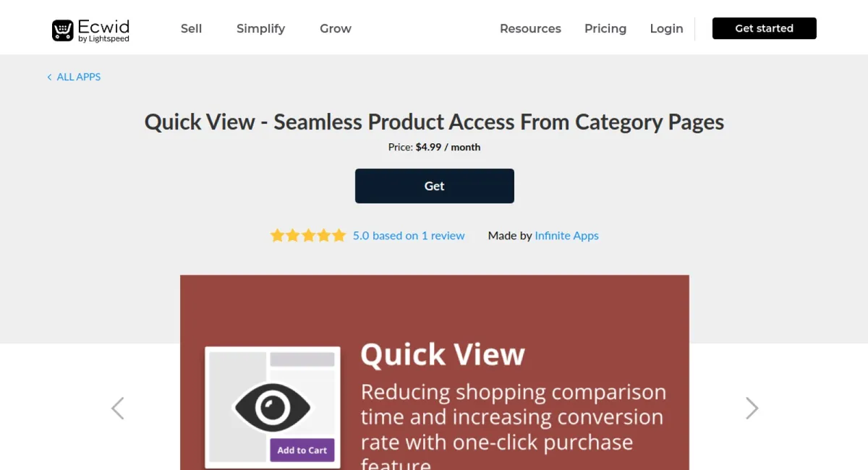Click the fourth rating star
This screenshot has height=470, width=868.
323,235
